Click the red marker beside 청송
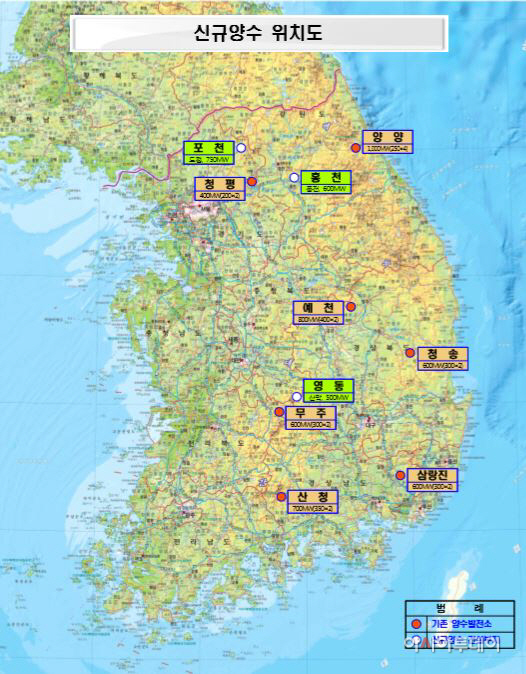 [x=410, y=352]
